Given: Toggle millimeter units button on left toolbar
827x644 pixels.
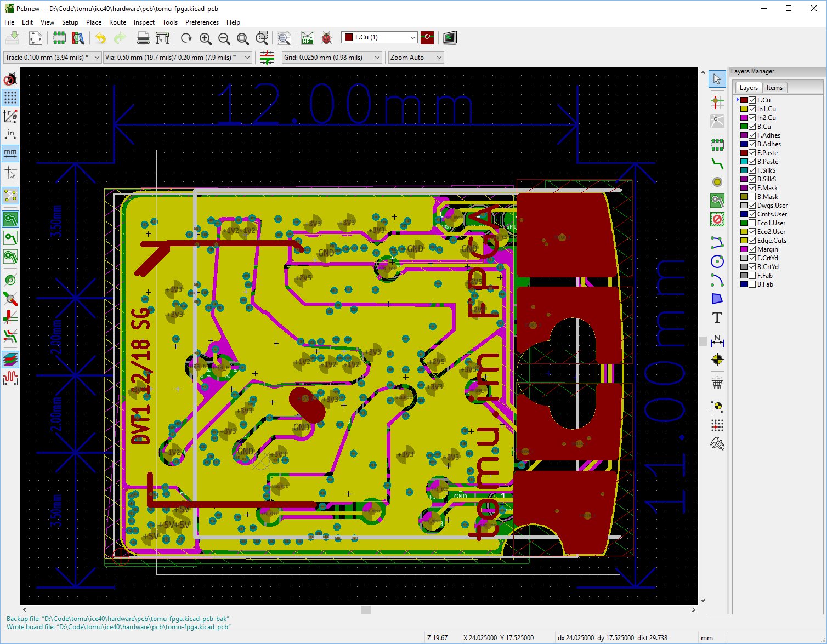Looking at the screenshot, I should click(10, 153).
